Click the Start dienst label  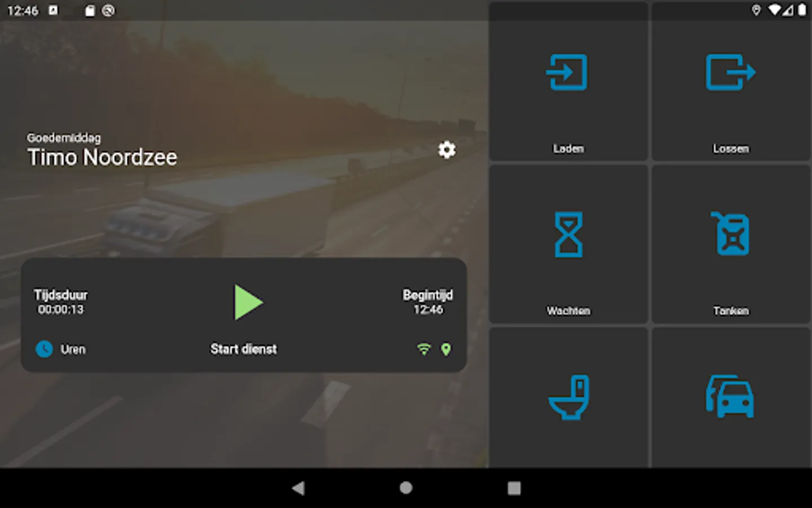244,349
